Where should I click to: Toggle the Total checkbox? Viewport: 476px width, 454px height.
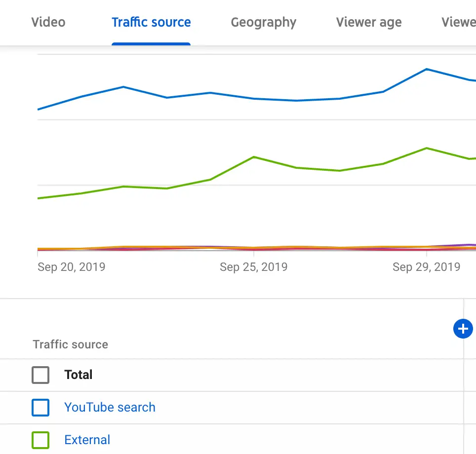coord(40,375)
